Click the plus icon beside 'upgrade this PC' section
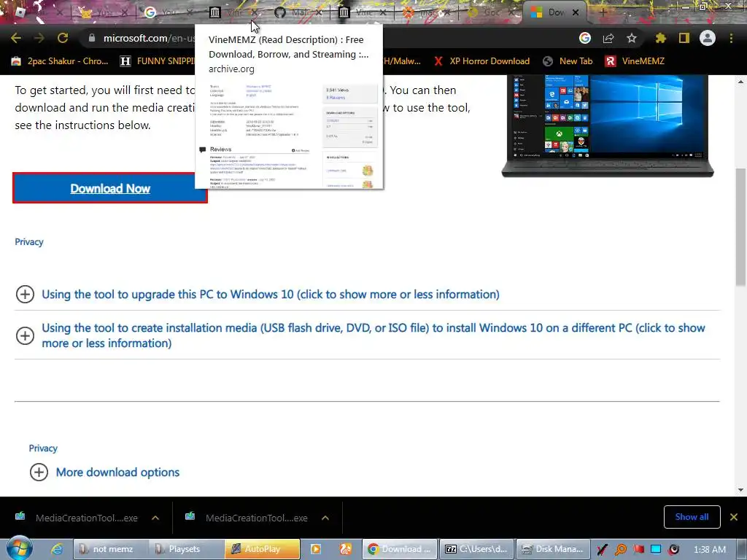The width and height of the screenshot is (747, 560). (26, 295)
